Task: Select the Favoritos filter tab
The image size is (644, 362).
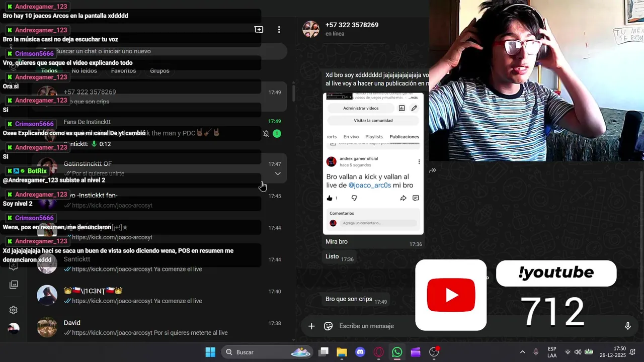Action: 123,71
